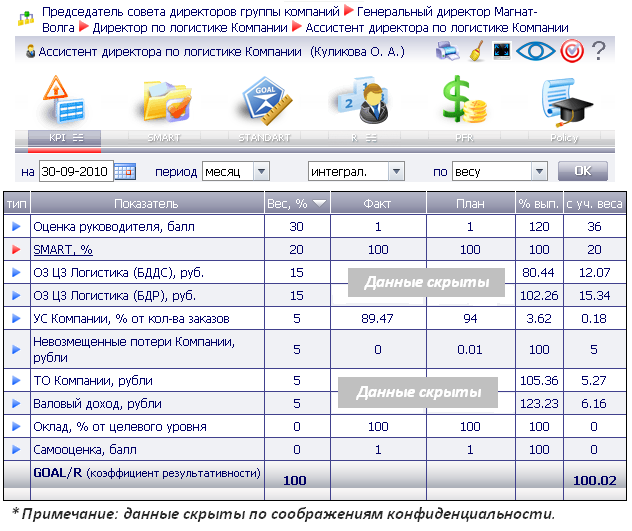Click weighted value 12.07
This screenshot has width=632, height=531.
coord(594,273)
